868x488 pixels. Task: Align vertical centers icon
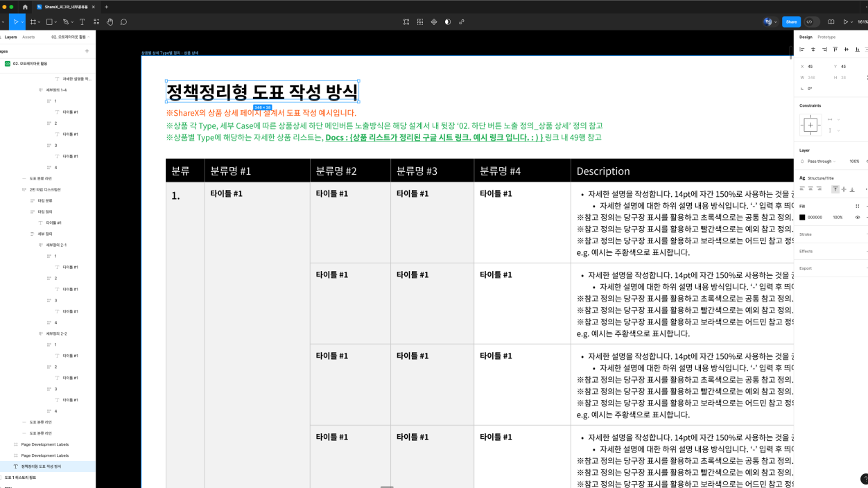coord(847,49)
